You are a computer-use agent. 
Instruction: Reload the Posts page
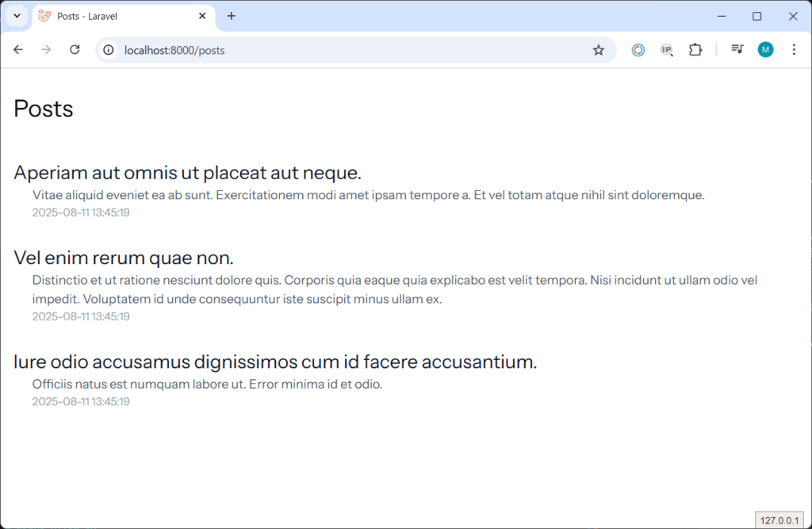[x=75, y=50]
